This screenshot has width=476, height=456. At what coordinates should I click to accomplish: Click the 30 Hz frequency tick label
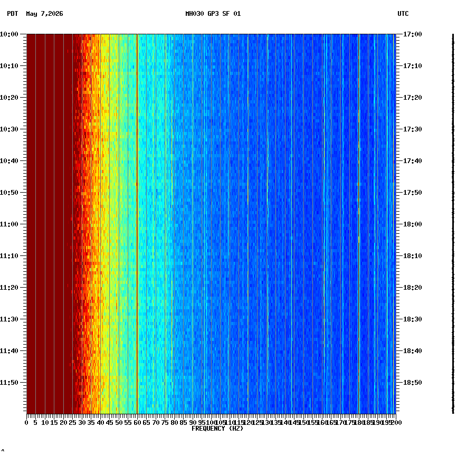point(82,423)
